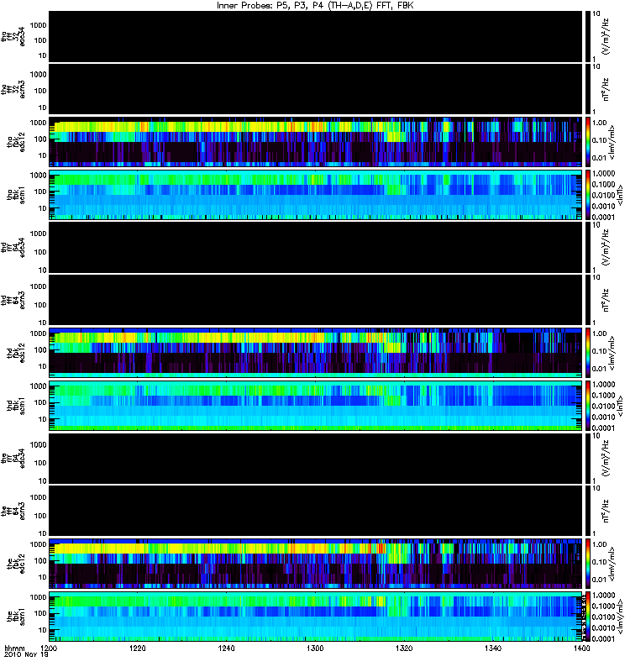Image resolution: width=630 pixels, height=672 pixels.
Task: Click the (V/m)²/Hz unit label of the top panel
Action: pos(606,37)
